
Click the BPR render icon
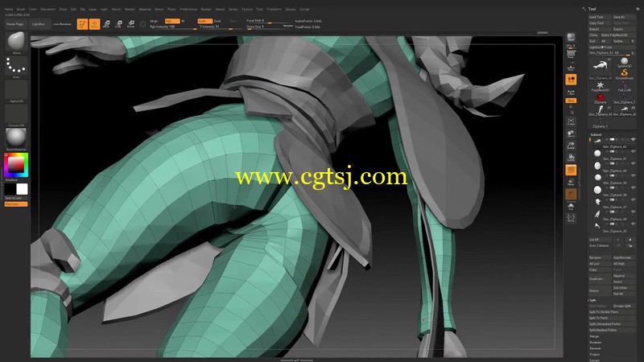[571, 38]
